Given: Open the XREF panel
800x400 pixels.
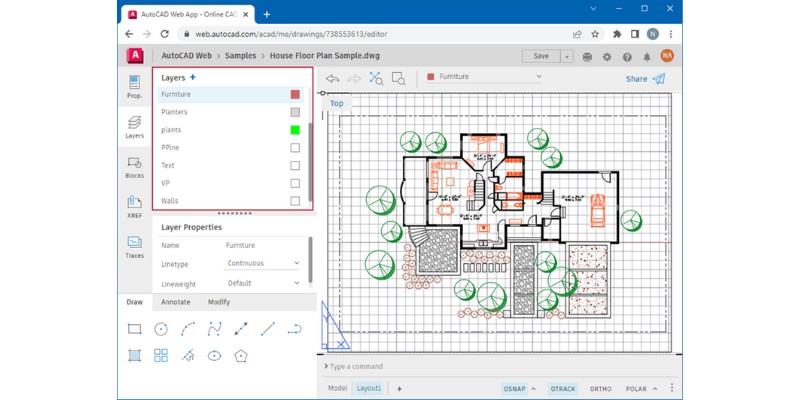Looking at the screenshot, I should (135, 207).
